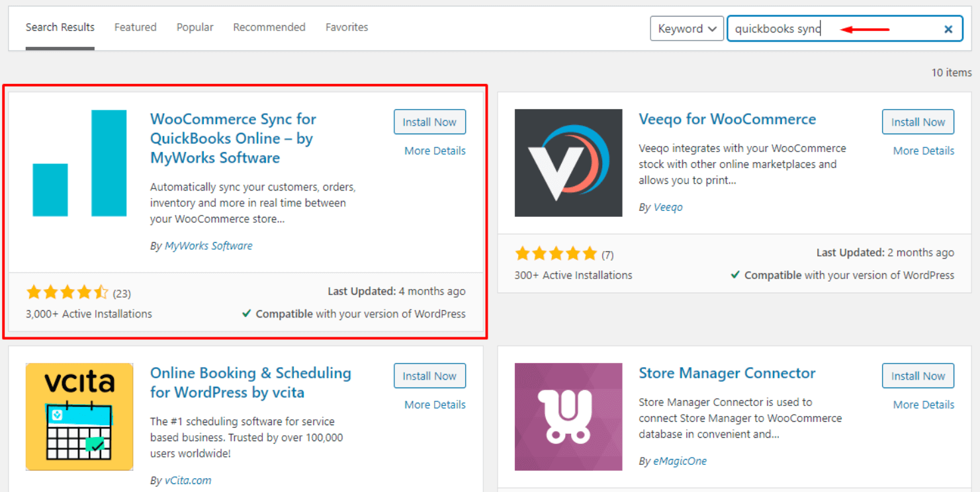
Task: Click the Veeqo plugin logo icon
Action: click(568, 163)
